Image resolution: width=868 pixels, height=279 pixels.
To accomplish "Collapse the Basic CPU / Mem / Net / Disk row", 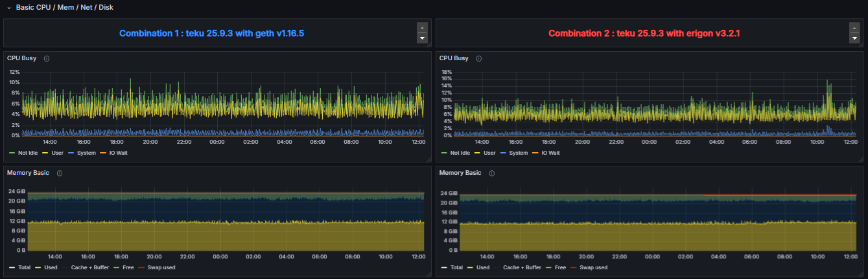I will pos(9,7).
